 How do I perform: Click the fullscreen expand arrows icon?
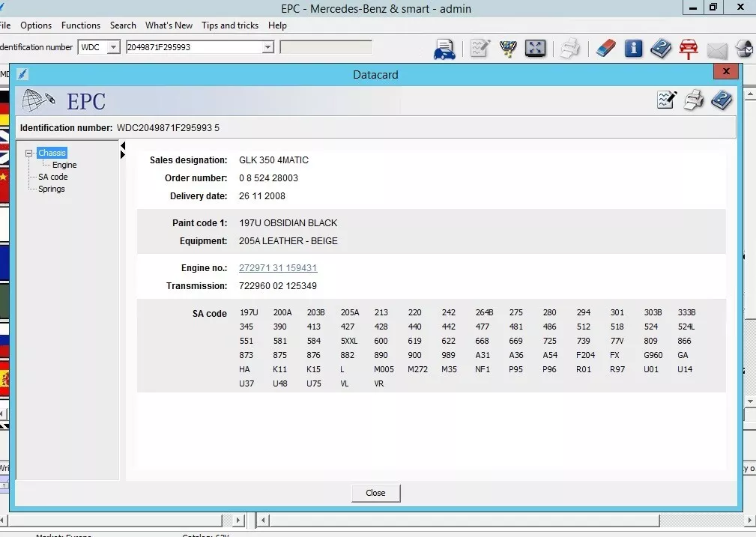click(x=535, y=48)
